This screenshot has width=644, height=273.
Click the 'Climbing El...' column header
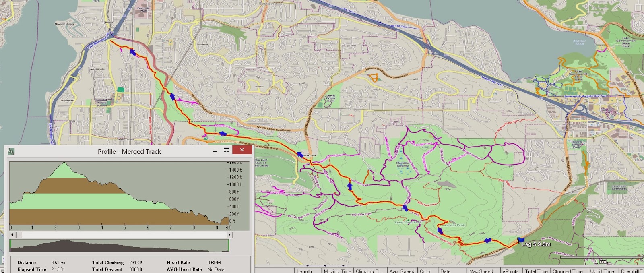[369, 271]
